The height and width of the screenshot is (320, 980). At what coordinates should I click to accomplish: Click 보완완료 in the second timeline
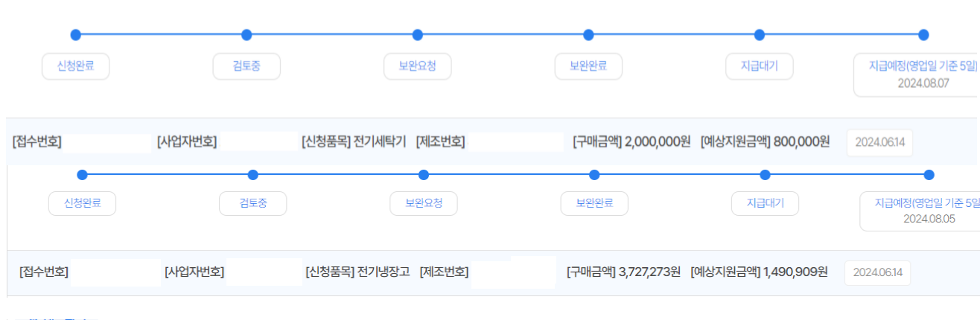[594, 203]
